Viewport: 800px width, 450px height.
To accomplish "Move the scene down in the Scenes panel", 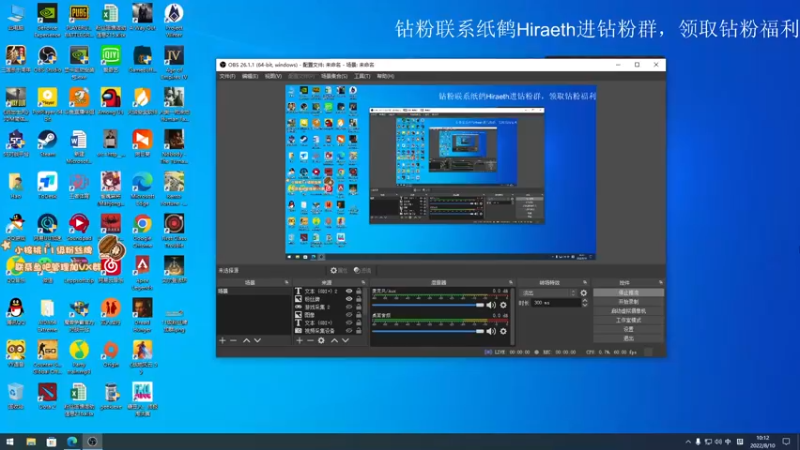I will tap(258, 340).
